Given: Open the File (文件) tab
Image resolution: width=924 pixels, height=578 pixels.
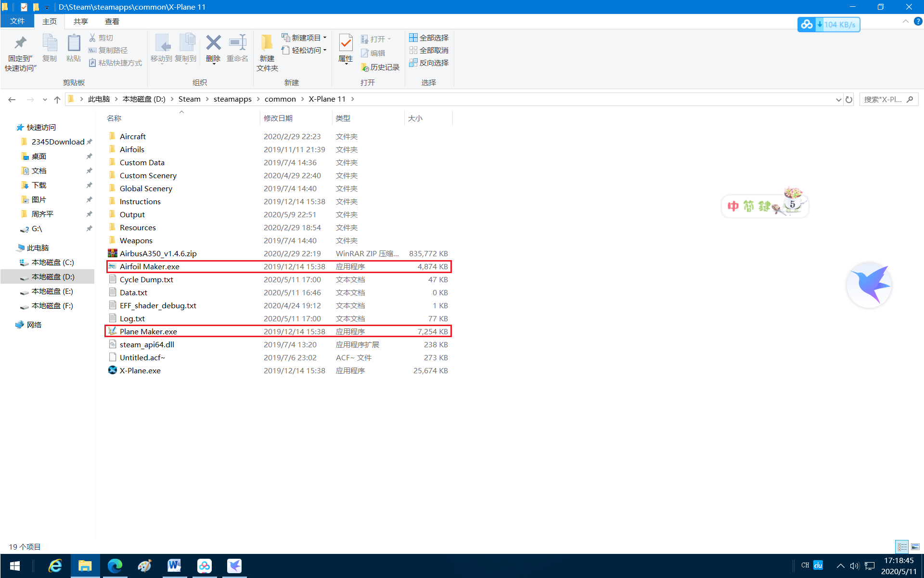Looking at the screenshot, I should tap(17, 21).
